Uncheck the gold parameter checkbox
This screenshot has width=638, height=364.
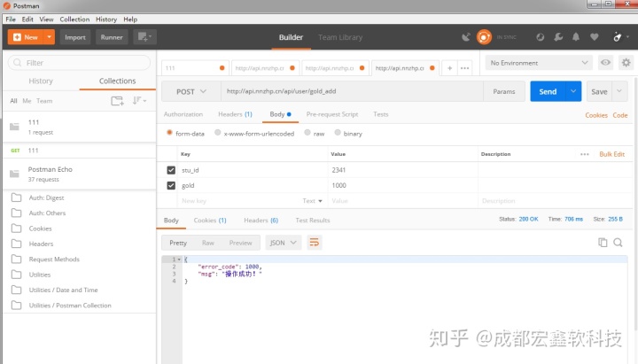tap(171, 185)
